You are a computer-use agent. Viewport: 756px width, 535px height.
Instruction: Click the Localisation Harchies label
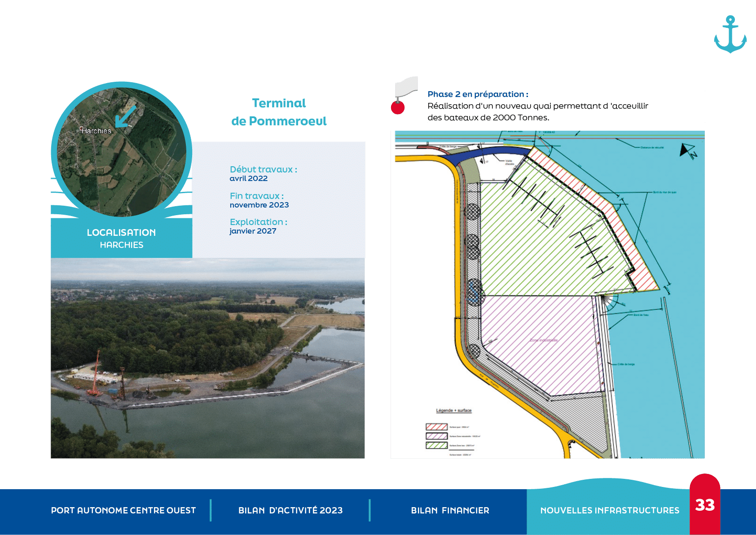tap(121, 239)
